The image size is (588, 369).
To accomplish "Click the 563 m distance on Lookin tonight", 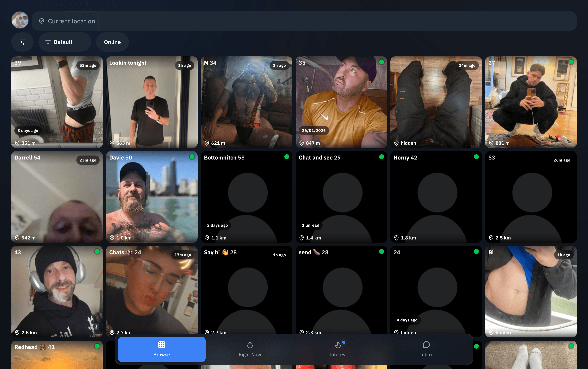I will pos(123,143).
